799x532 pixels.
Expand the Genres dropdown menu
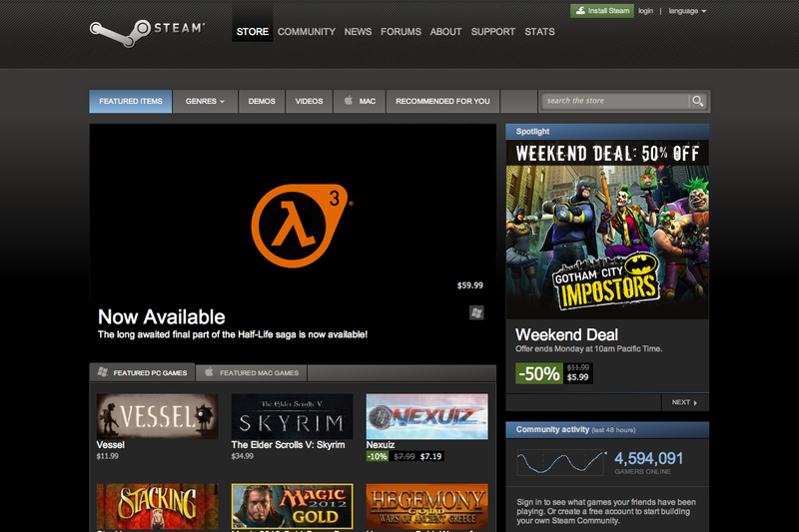click(x=205, y=101)
